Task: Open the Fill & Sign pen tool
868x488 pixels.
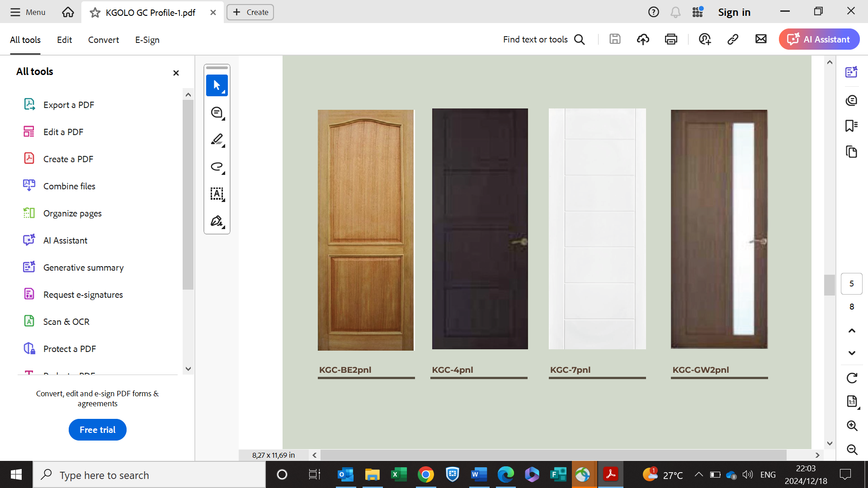Action: [x=217, y=221]
